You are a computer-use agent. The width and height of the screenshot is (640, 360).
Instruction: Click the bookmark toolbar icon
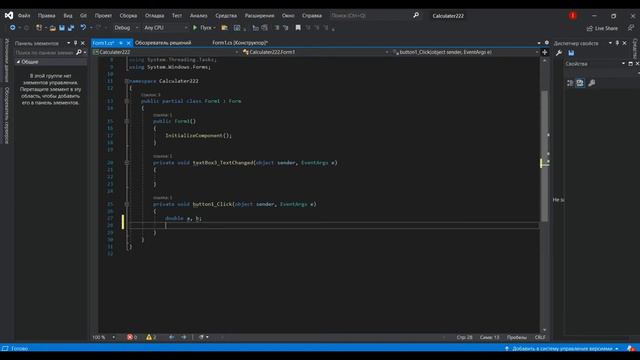tap(298, 28)
